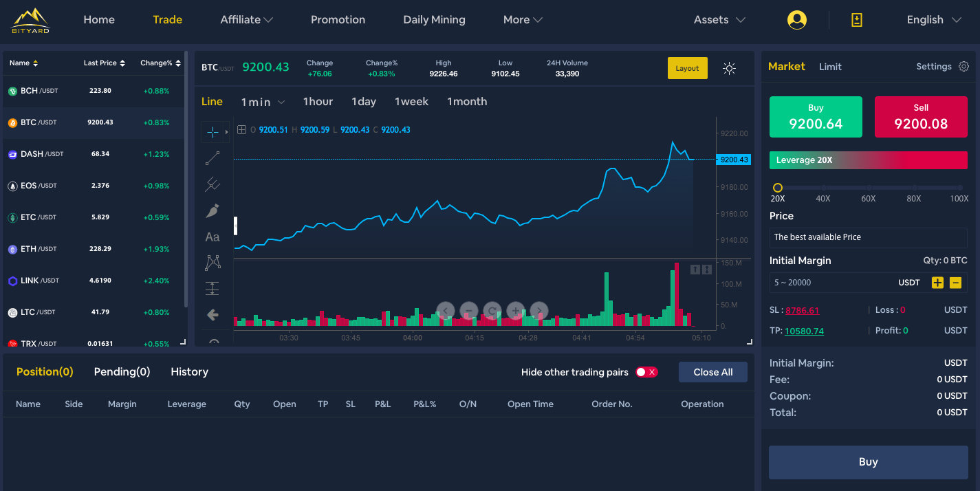Expand the crosshair tool options arrow
Viewport: 980px width, 491px height.
226,131
